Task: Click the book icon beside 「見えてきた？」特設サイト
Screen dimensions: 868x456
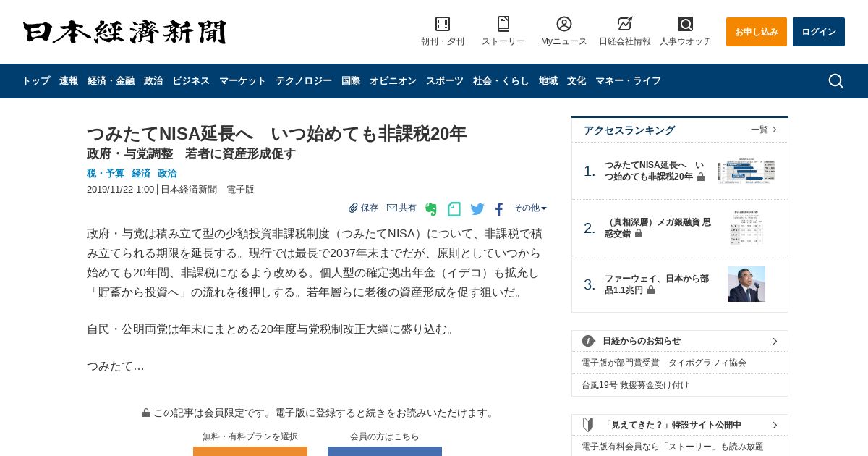Action: [588, 425]
